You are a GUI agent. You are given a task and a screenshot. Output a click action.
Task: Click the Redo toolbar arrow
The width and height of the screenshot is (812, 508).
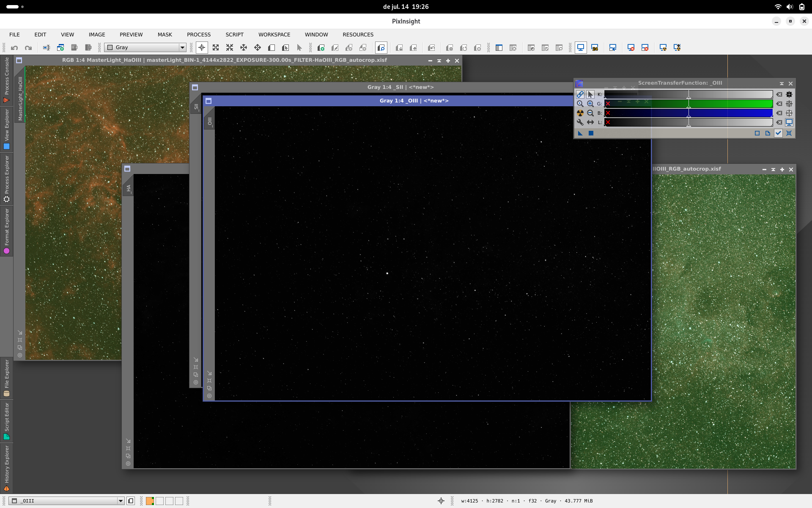coord(28,48)
